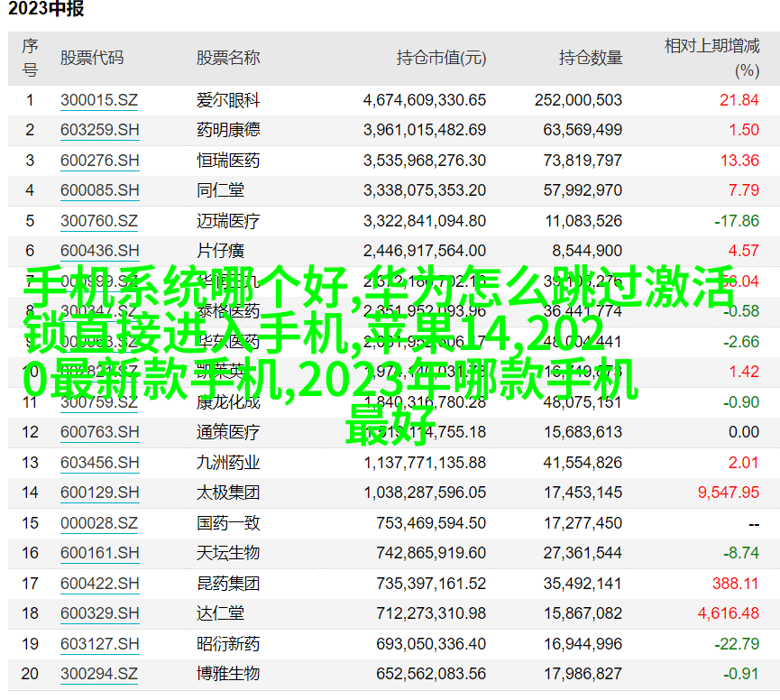The width and height of the screenshot is (780, 700).
Task: Open the 300760.SZ stock page link
Action: (99, 221)
